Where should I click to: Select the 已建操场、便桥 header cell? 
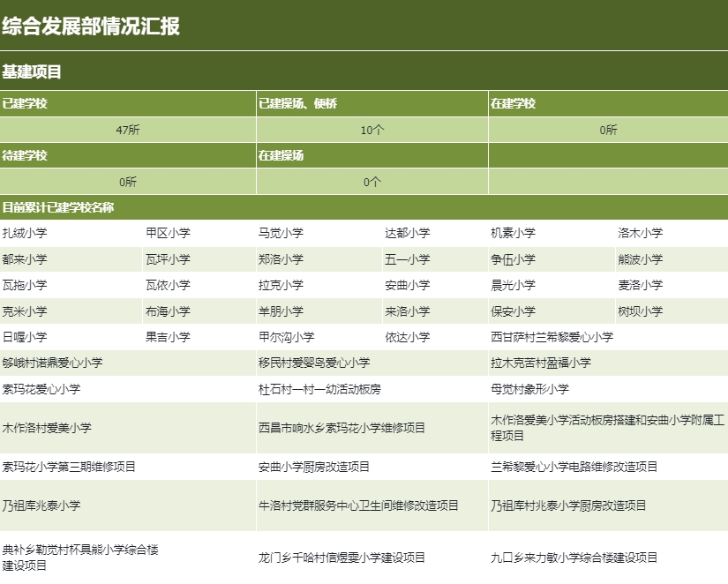(x=372, y=103)
